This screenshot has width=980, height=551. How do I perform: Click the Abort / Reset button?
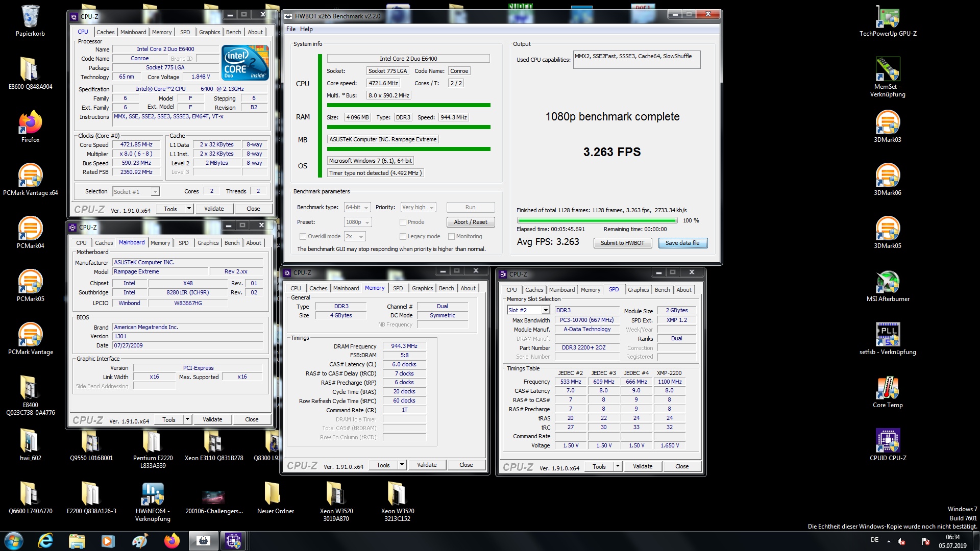pyautogui.click(x=471, y=222)
